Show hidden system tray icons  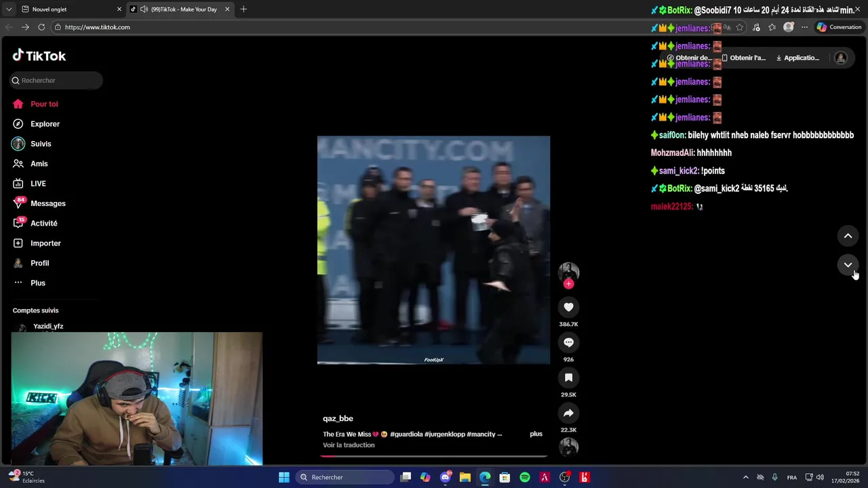(745, 477)
